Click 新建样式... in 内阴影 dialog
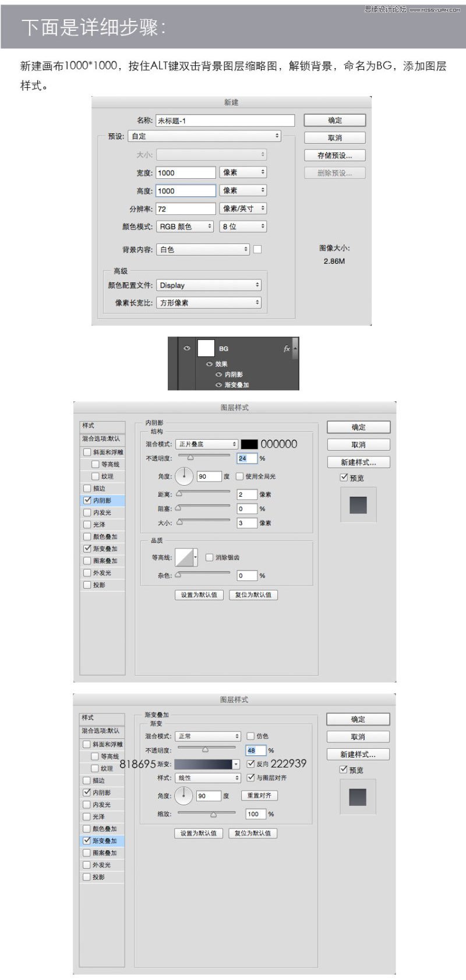Viewport: 466px width, 980px height. pos(358,462)
